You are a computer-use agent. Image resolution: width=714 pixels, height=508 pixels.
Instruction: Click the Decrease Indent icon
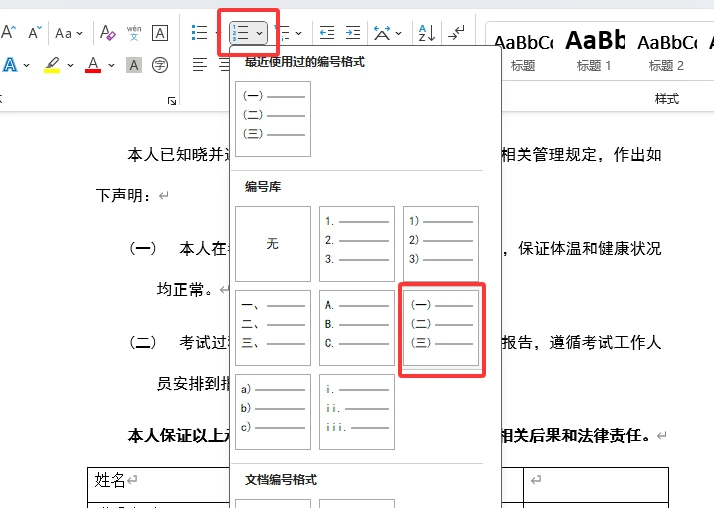coord(327,33)
